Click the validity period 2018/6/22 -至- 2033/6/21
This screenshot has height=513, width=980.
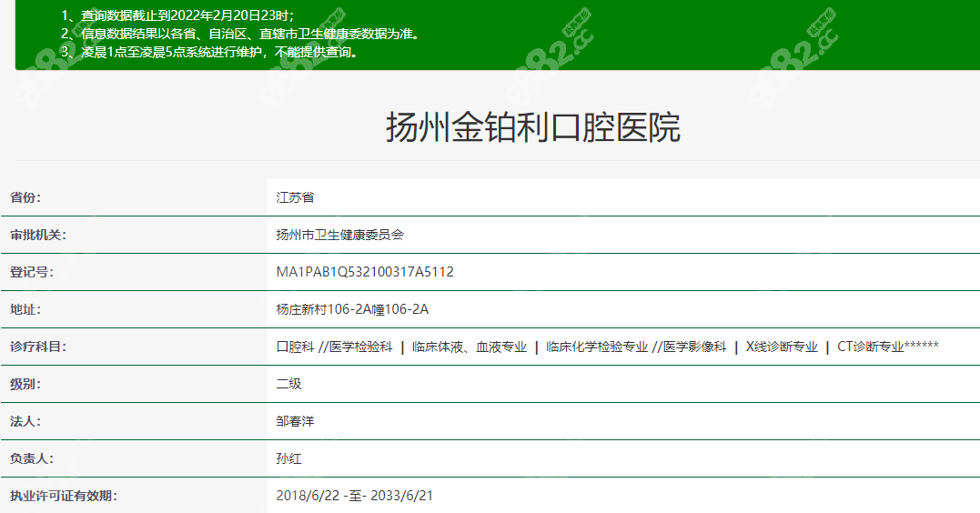pos(354,496)
